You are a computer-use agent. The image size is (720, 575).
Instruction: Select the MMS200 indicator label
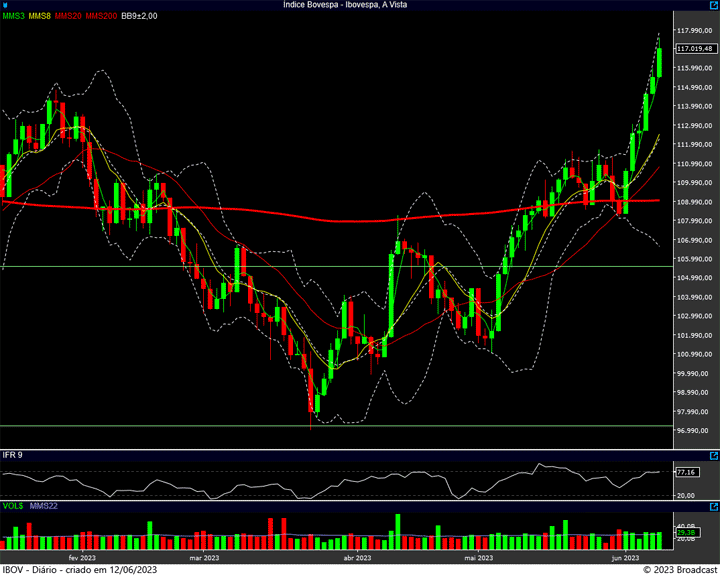pyautogui.click(x=100, y=16)
